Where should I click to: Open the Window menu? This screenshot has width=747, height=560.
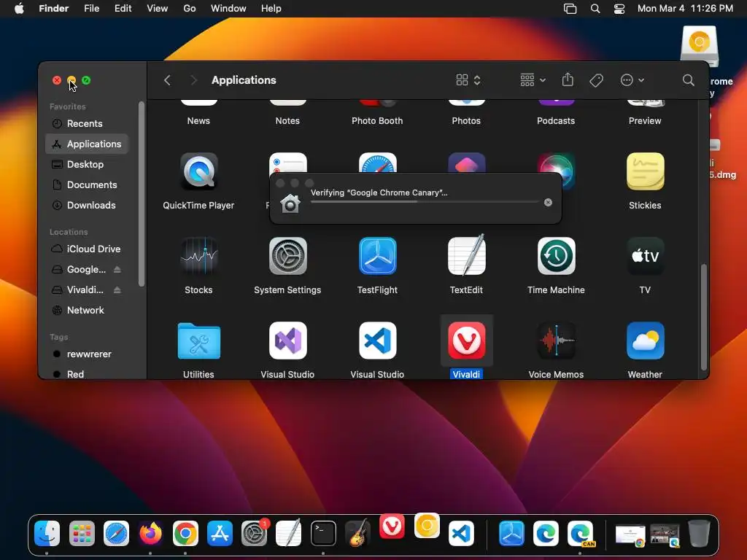[228, 9]
